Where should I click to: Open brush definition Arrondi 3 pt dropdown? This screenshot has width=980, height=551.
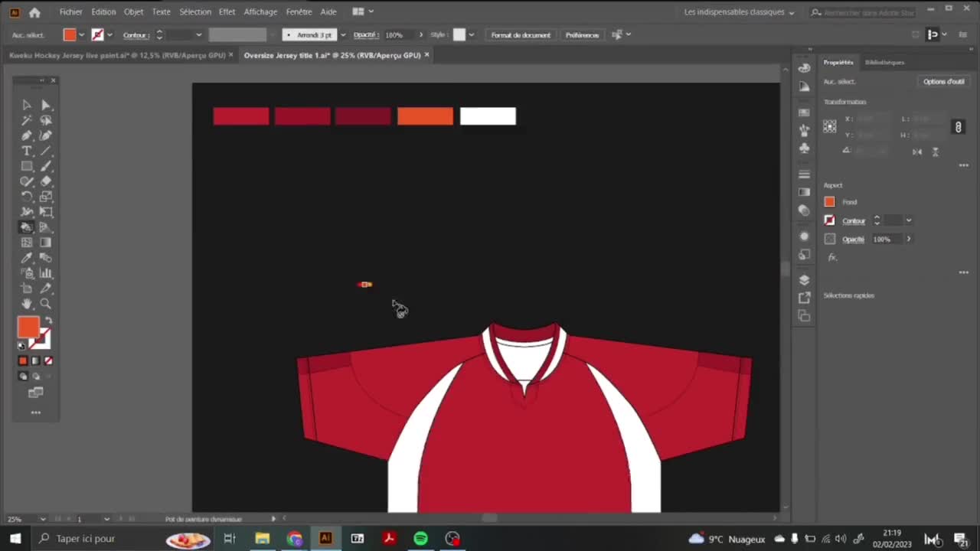click(342, 34)
